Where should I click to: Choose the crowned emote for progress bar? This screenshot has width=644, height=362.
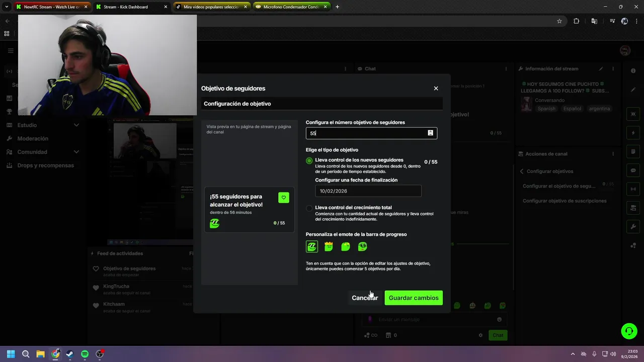329,246
